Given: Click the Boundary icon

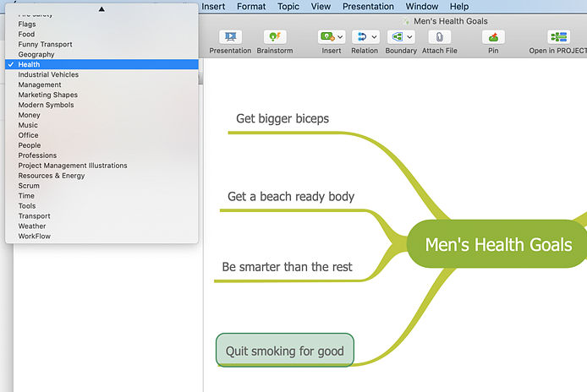Looking at the screenshot, I should point(397,37).
